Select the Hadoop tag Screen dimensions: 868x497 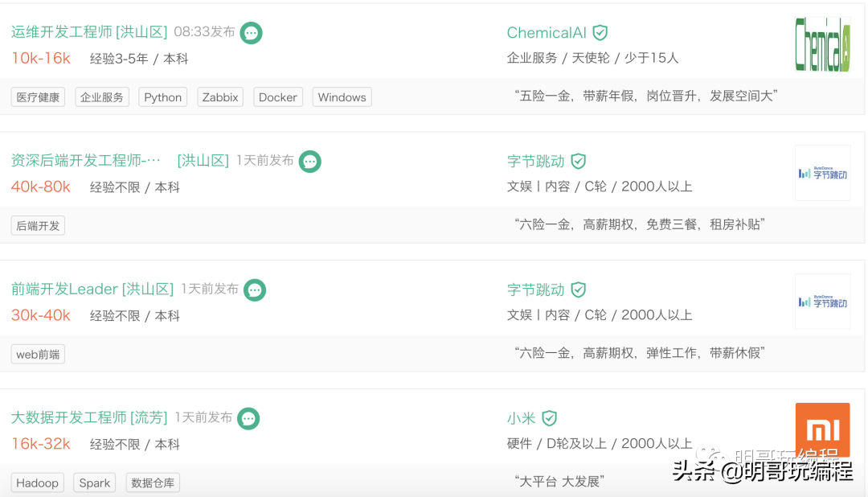point(38,483)
